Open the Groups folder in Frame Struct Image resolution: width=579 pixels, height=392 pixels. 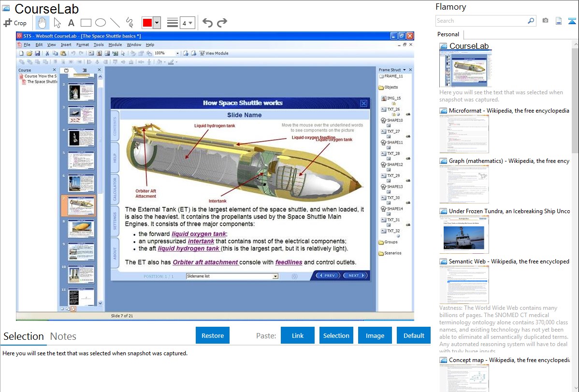click(388, 242)
